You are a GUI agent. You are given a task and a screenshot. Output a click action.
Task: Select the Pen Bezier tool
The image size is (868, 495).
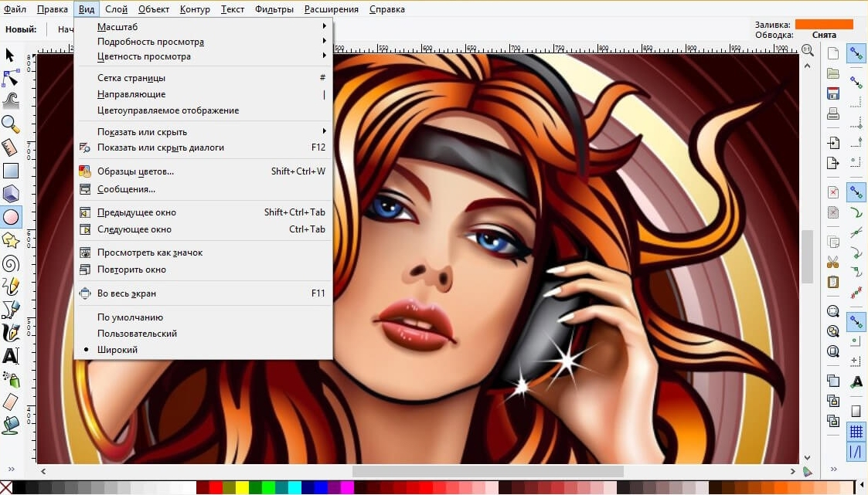point(11,310)
